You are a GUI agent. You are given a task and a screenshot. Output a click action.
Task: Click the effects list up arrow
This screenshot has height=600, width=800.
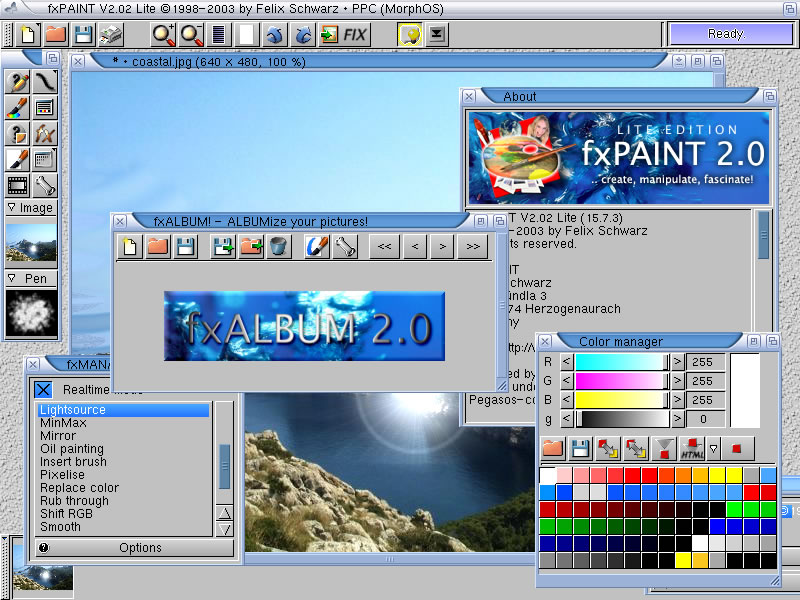(x=224, y=513)
